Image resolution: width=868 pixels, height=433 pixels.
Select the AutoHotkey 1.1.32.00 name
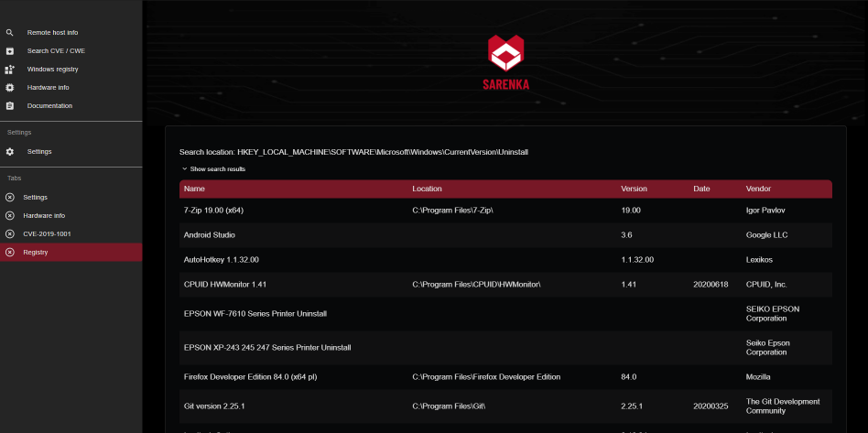222,259
